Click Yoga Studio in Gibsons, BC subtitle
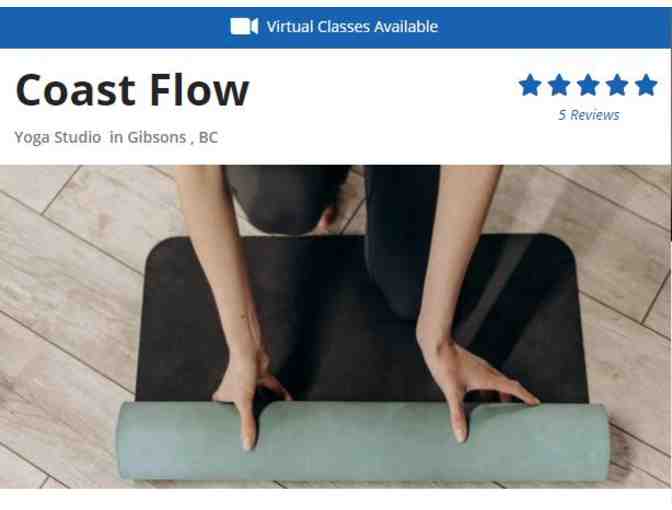The image size is (672, 510). click(116, 138)
